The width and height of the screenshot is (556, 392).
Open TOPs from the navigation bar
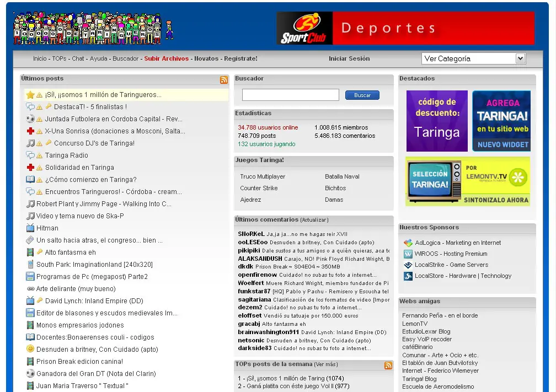(59, 58)
